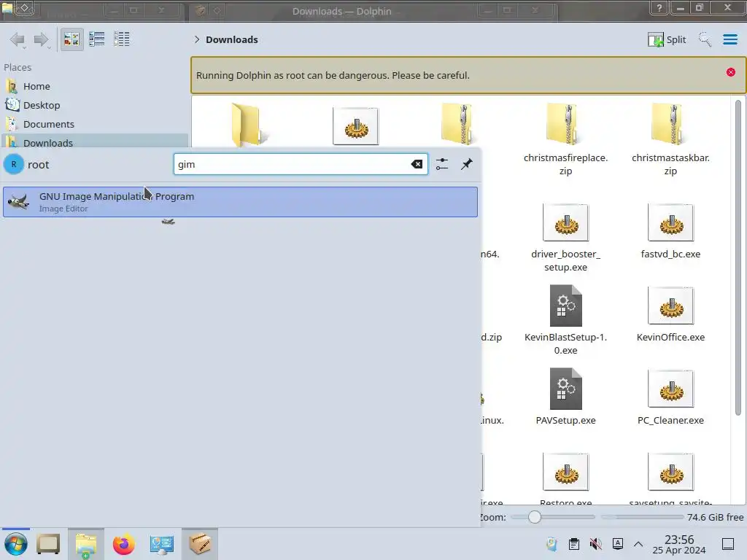Viewport: 747px width, 560px height.
Task: Switch Dolphin to compact view mode
Action: 97,39
